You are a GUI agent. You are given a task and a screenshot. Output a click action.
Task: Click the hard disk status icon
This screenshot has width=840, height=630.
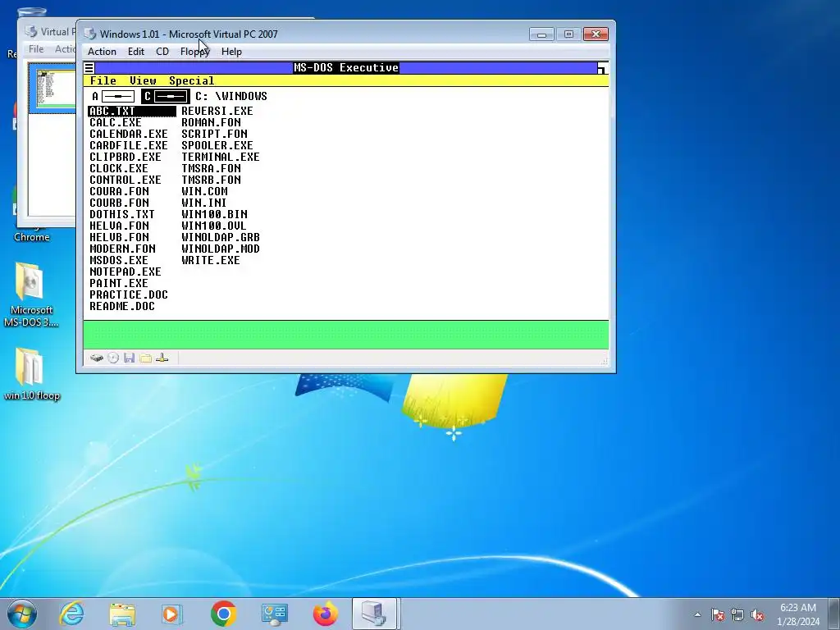click(97, 358)
